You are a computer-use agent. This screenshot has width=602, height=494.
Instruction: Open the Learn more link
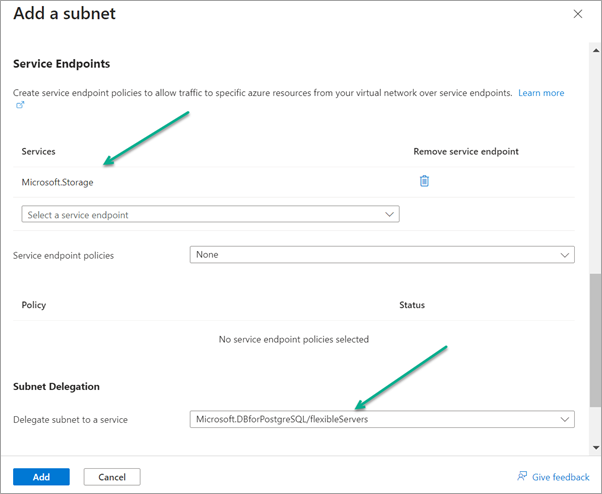coord(541,93)
